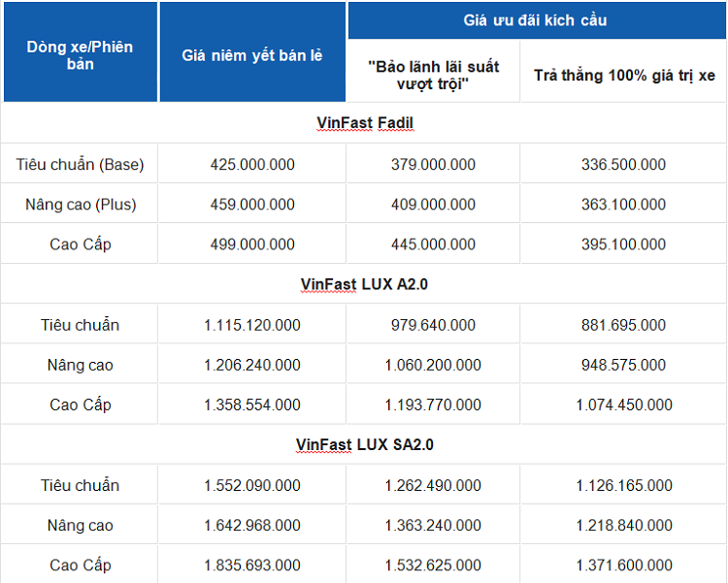Select the "Nâng cao (Plus)" row label
The height and width of the screenshot is (583, 728).
pos(80,205)
